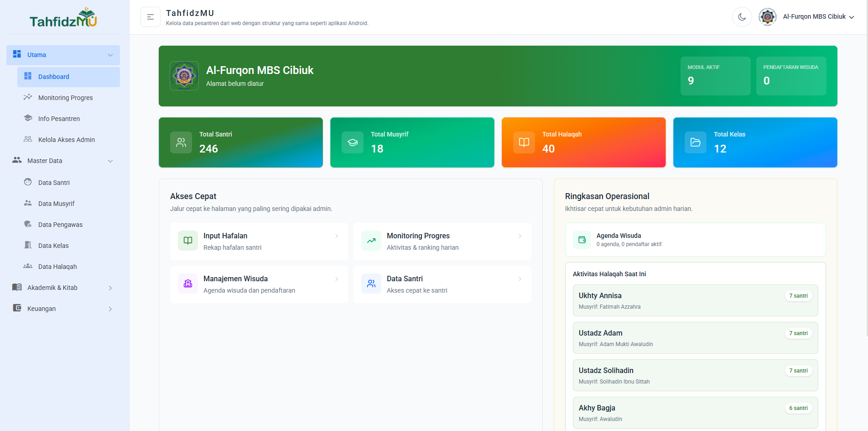
Task: Click the Data Kelas door icon
Action: 28,245
